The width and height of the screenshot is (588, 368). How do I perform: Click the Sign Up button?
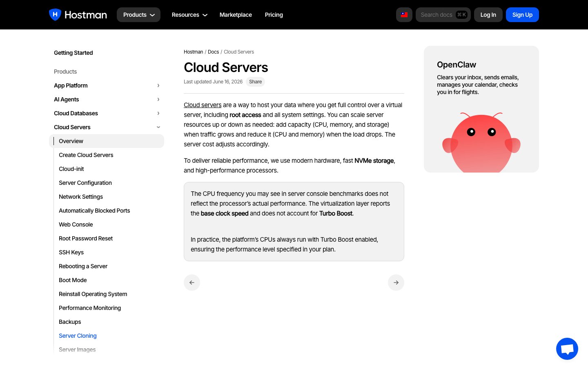[x=522, y=15]
